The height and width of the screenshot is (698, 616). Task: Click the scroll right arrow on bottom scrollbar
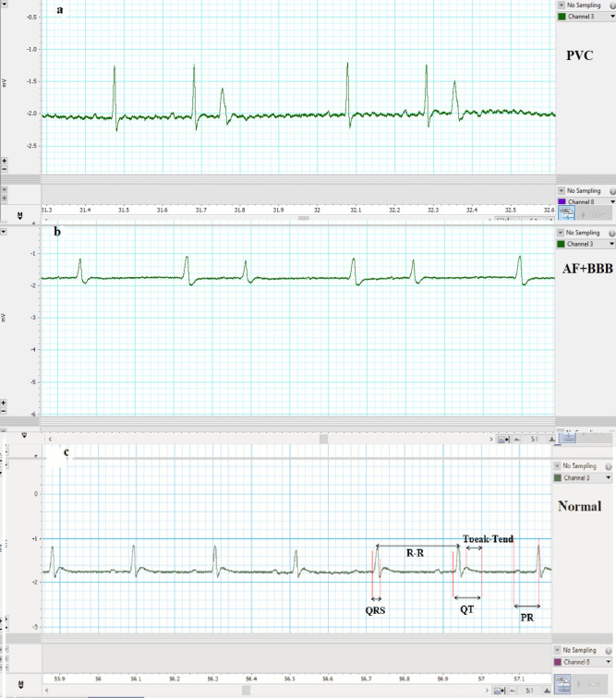tap(487, 689)
